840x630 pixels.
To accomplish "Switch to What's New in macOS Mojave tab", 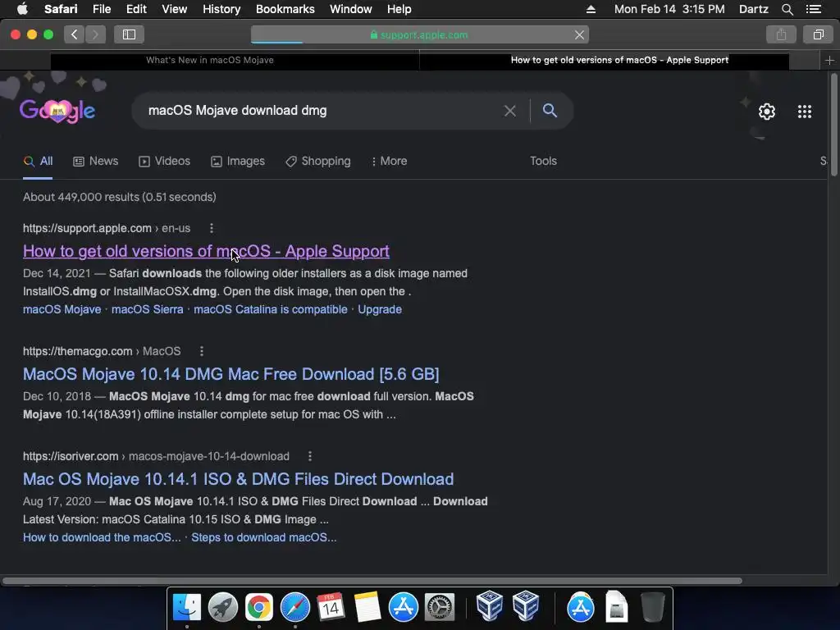I will coord(209,60).
